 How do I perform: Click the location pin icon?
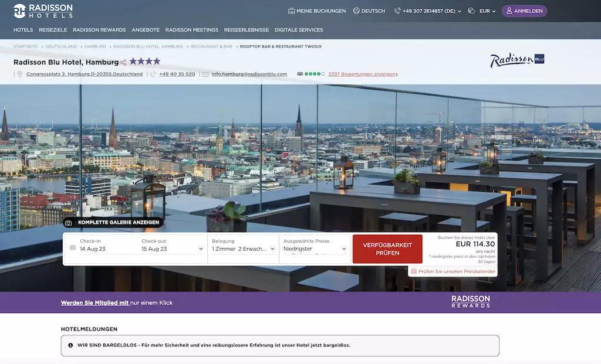(x=20, y=74)
